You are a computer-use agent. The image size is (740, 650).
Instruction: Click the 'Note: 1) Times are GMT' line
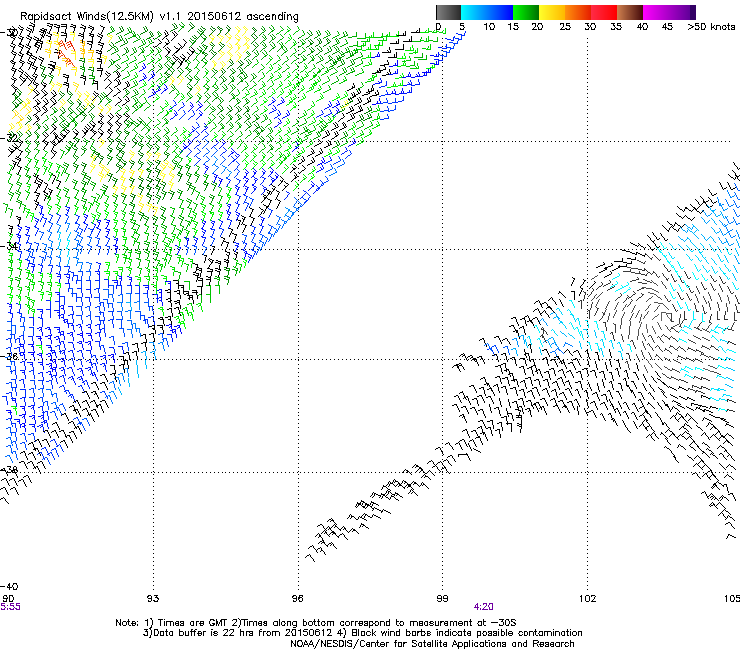click(x=315, y=623)
